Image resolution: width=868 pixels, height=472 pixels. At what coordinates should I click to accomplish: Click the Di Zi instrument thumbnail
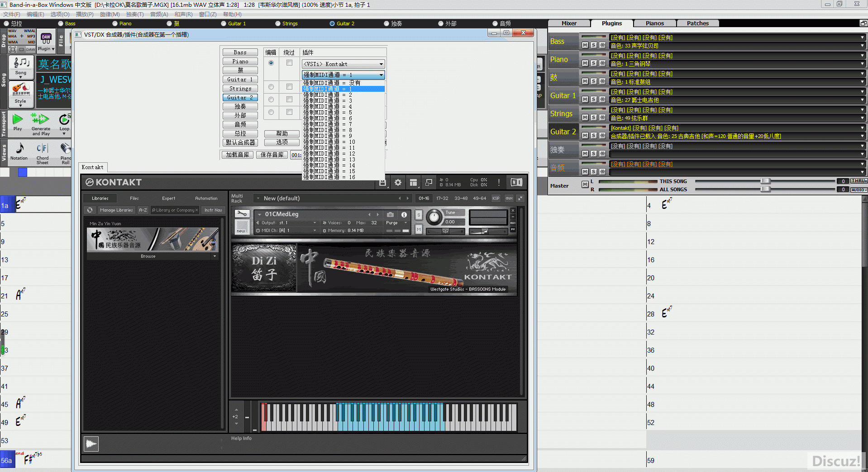click(264, 268)
